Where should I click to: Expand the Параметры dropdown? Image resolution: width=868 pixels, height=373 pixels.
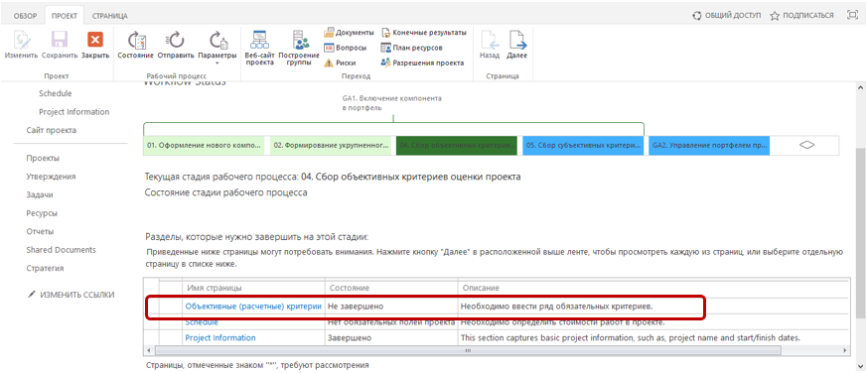coord(217,48)
